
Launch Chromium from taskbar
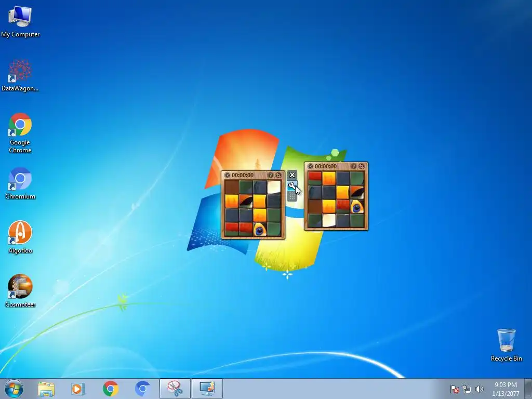click(x=142, y=389)
